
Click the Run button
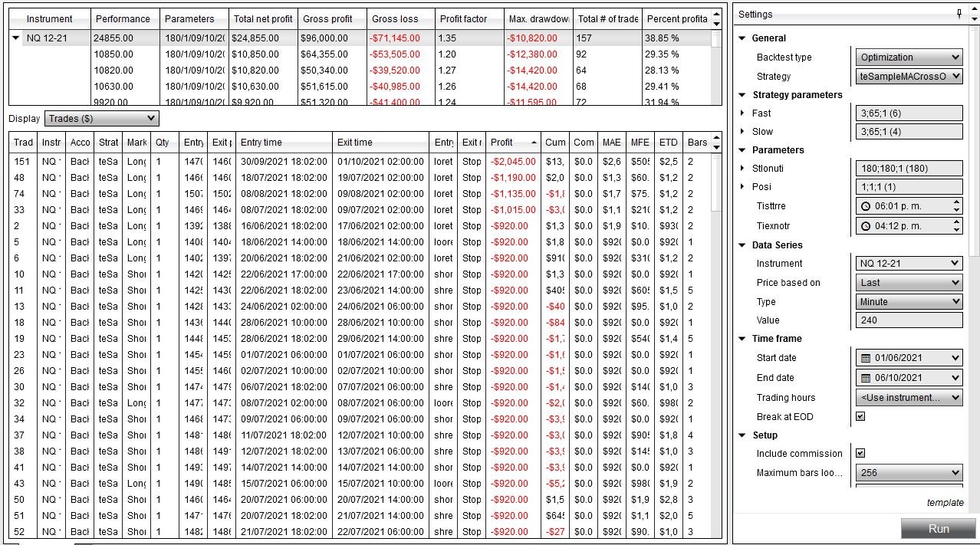[x=938, y=528]
